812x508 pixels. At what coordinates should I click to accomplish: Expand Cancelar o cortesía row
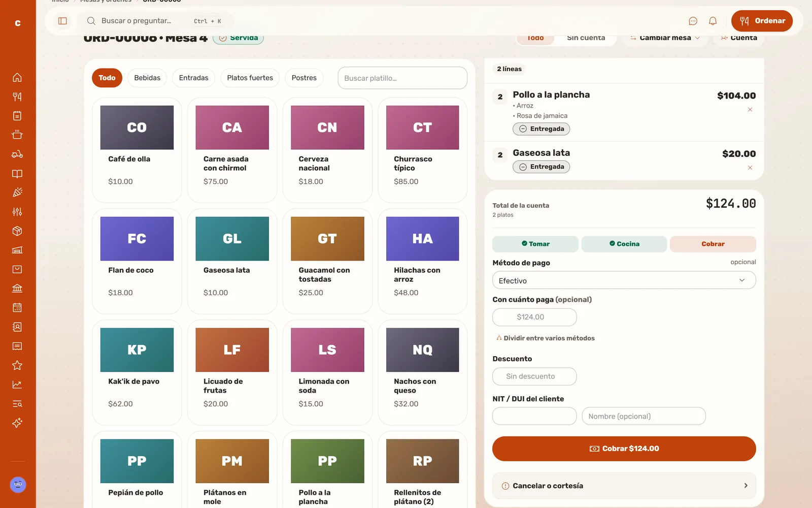(x=624, y=486)
